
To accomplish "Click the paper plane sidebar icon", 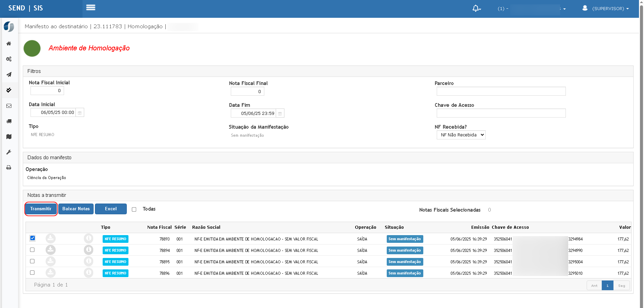I will [9, 75].
